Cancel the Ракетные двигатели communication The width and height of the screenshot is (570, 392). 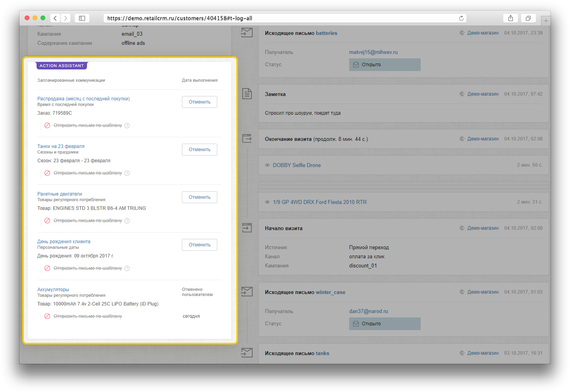click(x=199, y=197)
